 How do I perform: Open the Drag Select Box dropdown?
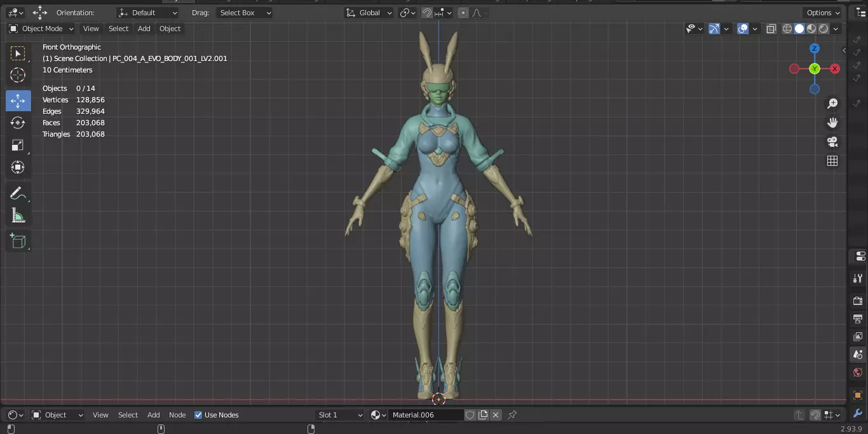(x=244, y=13)
